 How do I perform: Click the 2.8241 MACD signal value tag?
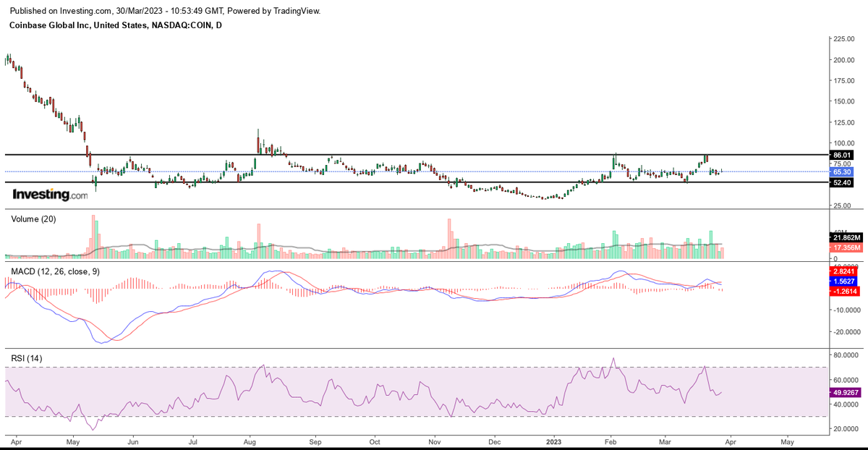[846, 272]
